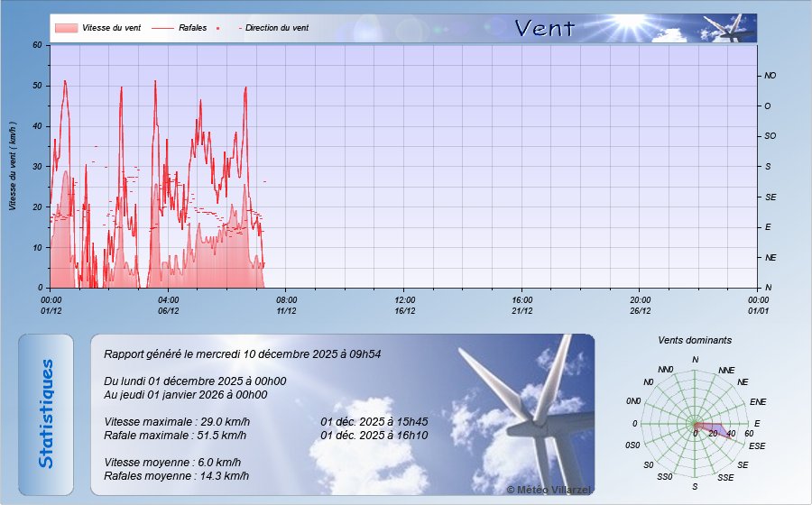Select the Statistiques vertical tab
This screenshot has width=812, height=505.
(46, 414)
